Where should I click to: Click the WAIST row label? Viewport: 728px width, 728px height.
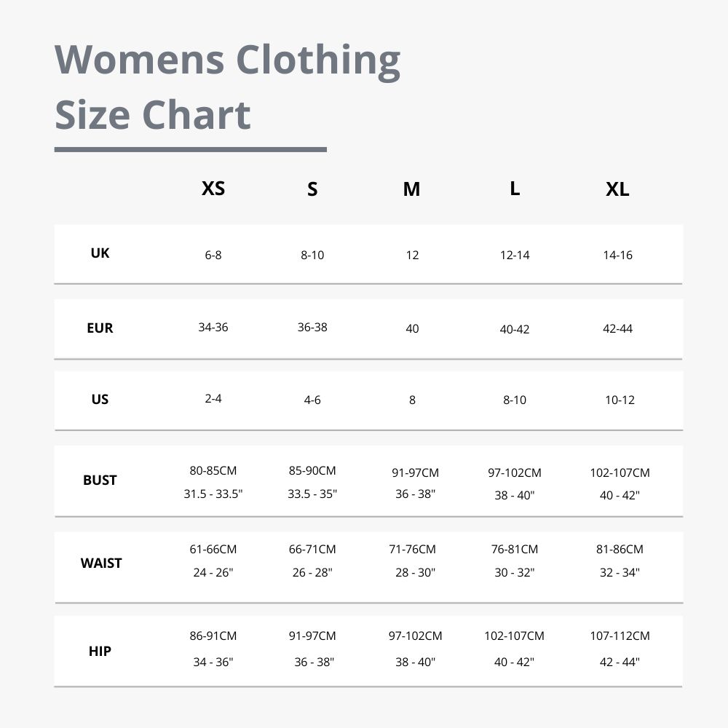(x=100, y=563)
